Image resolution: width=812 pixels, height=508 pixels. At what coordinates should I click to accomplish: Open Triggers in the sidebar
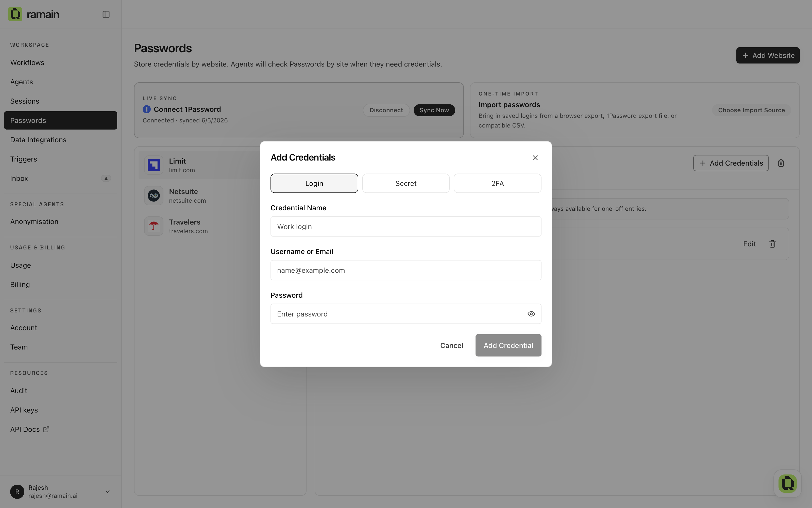click(60, 159)
